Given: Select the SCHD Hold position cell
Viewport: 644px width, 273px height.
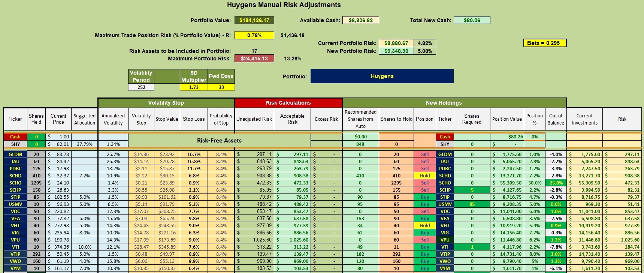Looking at the screenshot, I should coord(425,175).
